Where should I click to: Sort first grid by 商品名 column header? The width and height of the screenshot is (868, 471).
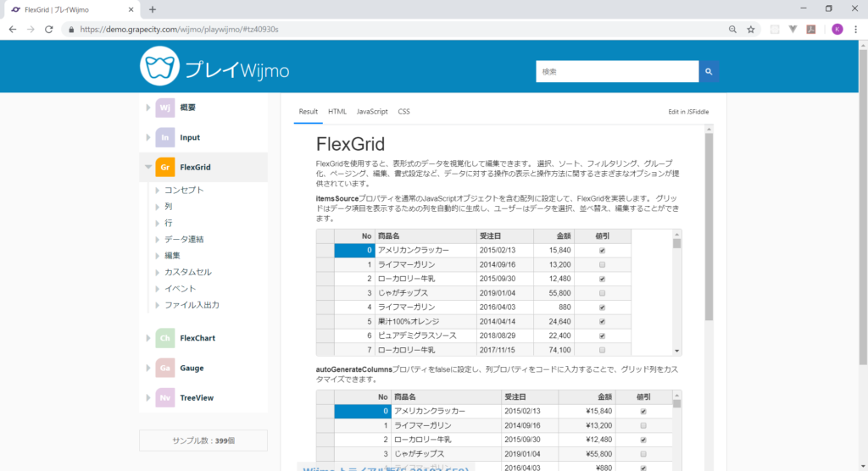click(x=426, y=236)
